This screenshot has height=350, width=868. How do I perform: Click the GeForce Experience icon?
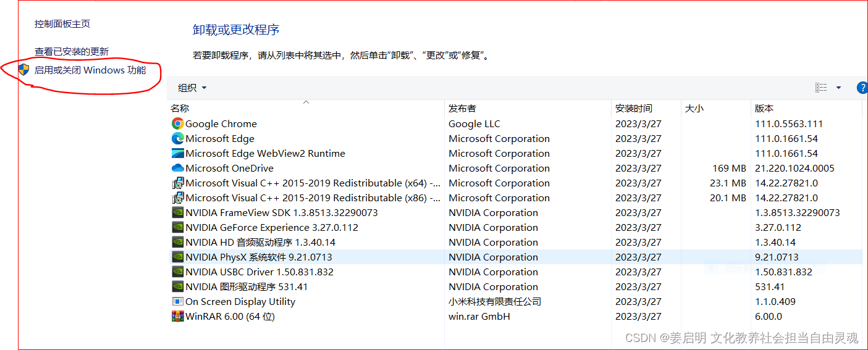click(178, 227)
